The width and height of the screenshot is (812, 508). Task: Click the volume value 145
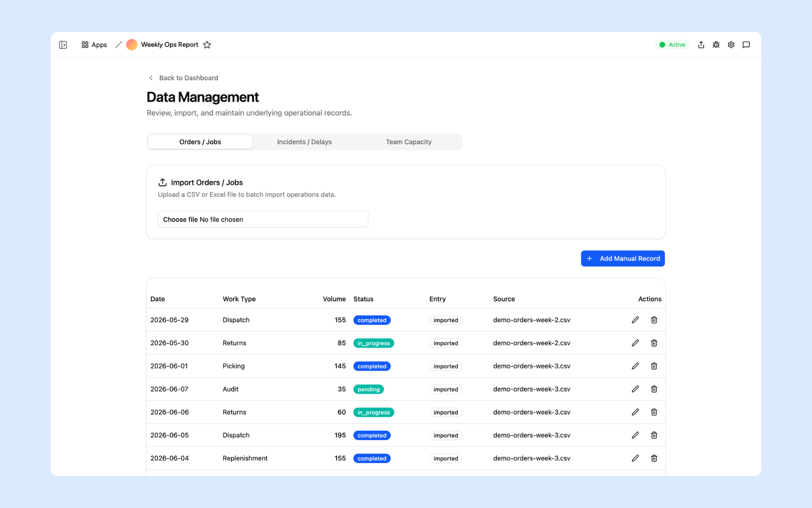pyautogui.click(x=340, y=366)
